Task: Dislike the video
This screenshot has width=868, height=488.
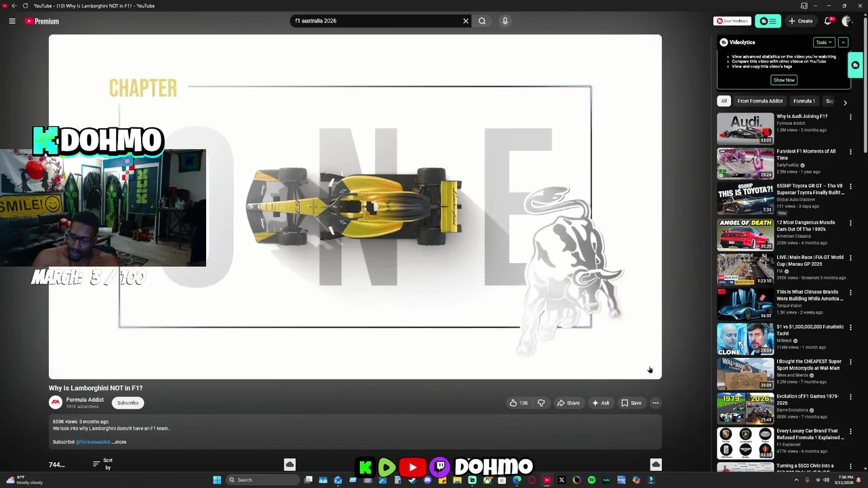Action: point(541,403)
